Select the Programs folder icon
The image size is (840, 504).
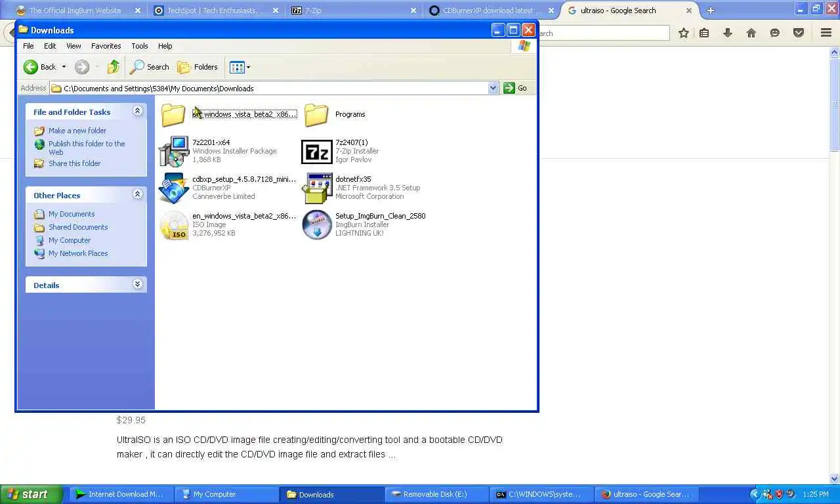click(x=316, y=115)
